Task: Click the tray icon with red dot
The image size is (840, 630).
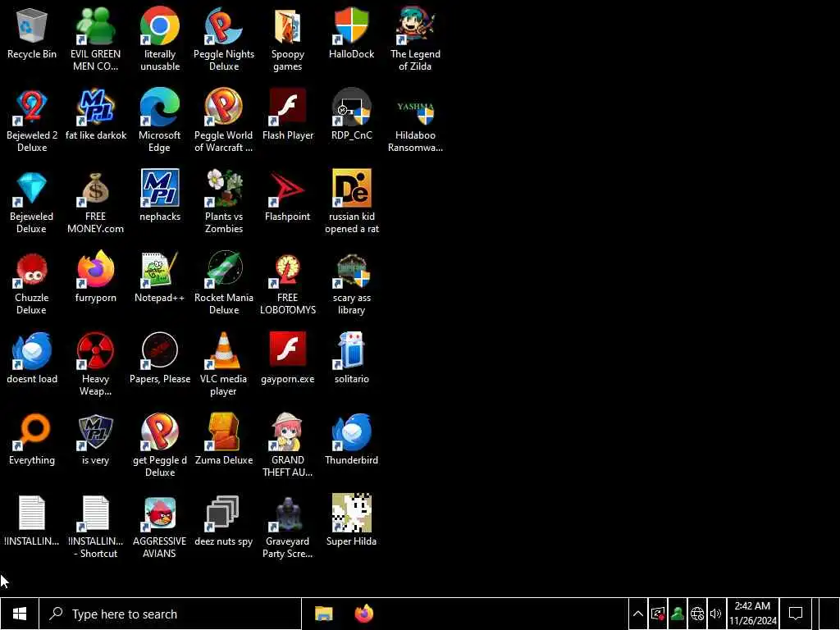Action: (x=658, y=614)
